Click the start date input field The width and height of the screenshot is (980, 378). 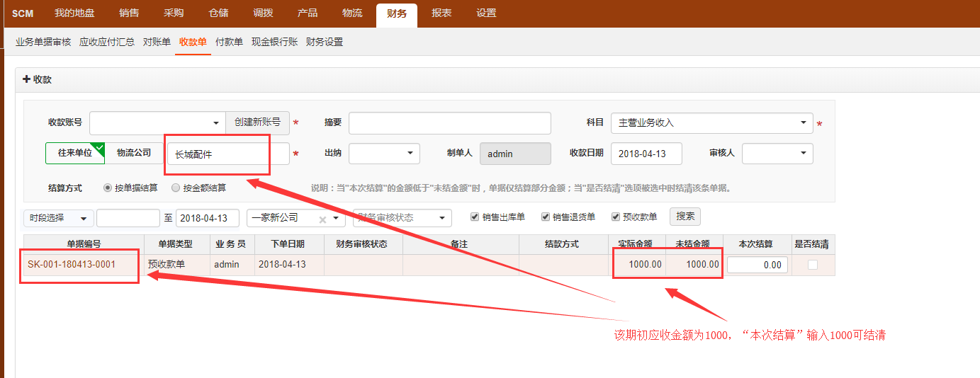pyautogui.click(x=128, y=218)
